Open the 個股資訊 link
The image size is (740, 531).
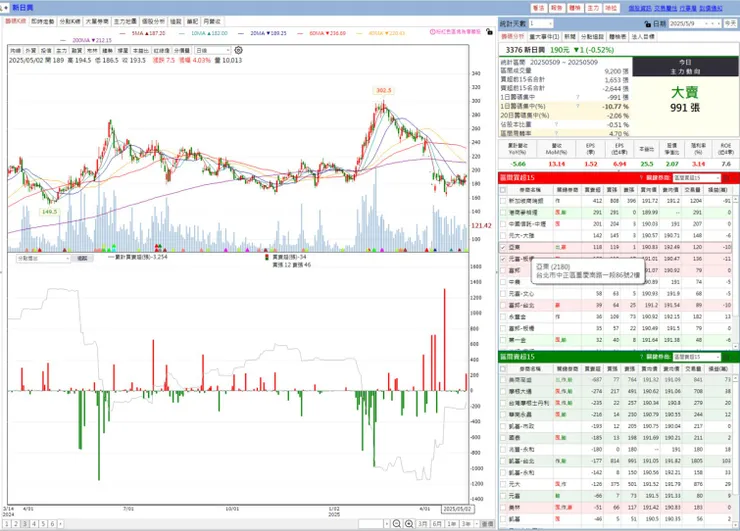click(x=640, y=8)
